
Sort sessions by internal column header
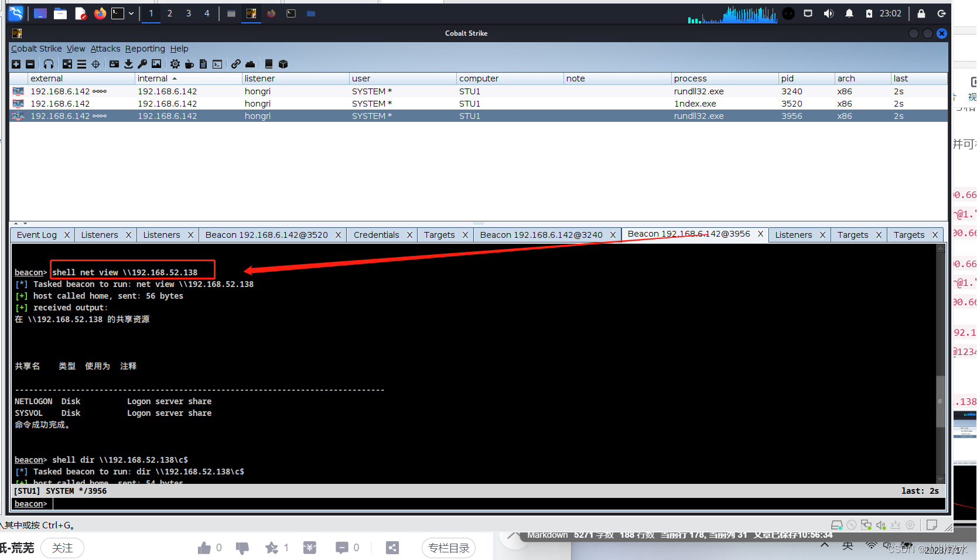(188, 78)
